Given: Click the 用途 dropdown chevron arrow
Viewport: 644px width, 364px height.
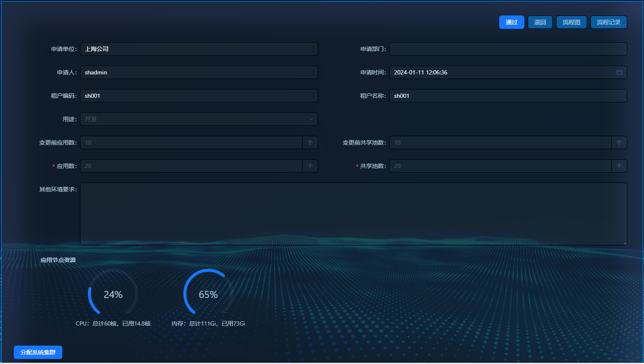Looking at the screenshot, I should pos(311,119).
